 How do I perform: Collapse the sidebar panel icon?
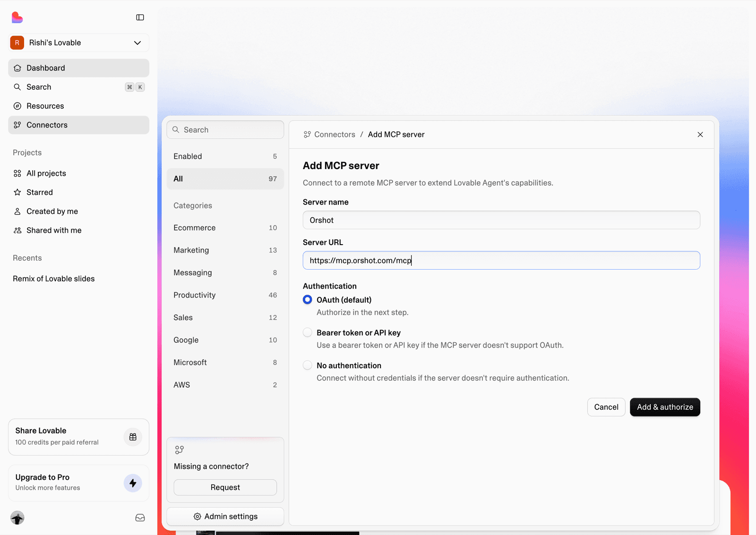140,17
